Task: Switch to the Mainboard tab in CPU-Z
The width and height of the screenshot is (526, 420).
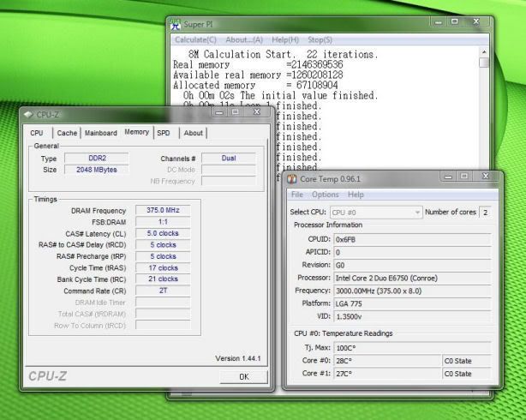Action: (100, 133)
